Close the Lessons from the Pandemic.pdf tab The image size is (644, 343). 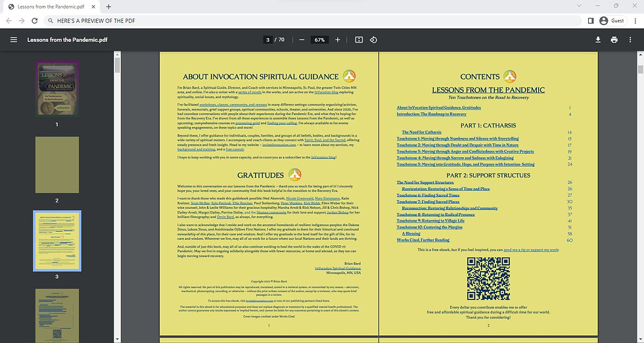click(93, 7)
